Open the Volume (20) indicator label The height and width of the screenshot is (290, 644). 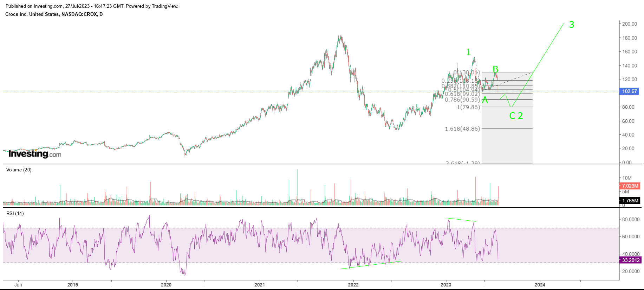19,170
